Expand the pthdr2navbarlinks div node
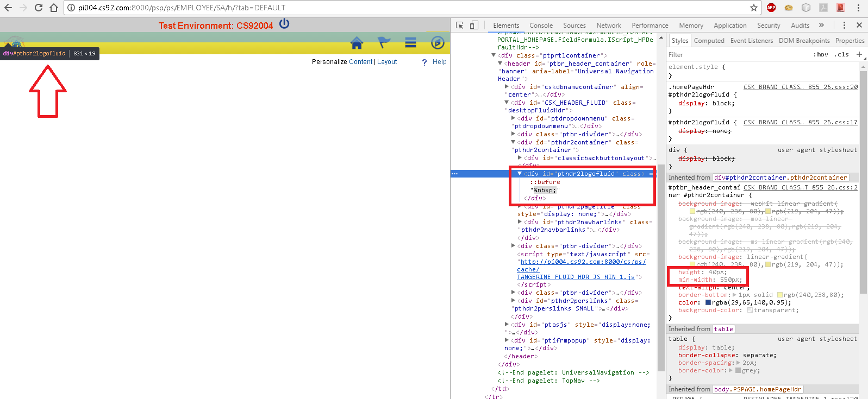The image size is (868, 399). pos(520,222)
